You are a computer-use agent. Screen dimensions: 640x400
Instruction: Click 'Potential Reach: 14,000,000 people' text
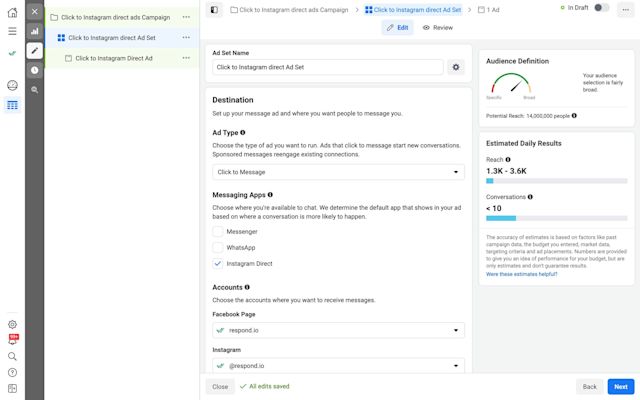pyautogui.click(x=527, y=116)
